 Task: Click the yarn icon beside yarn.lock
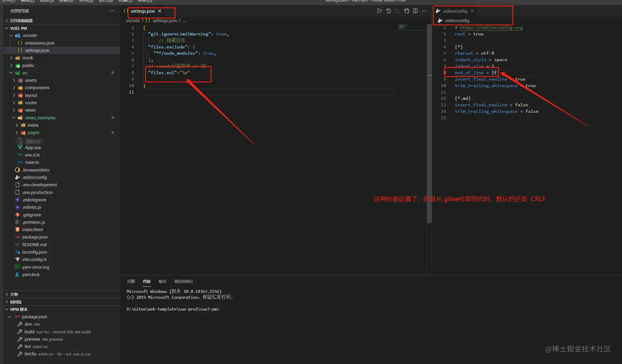[x=17, y=274]
